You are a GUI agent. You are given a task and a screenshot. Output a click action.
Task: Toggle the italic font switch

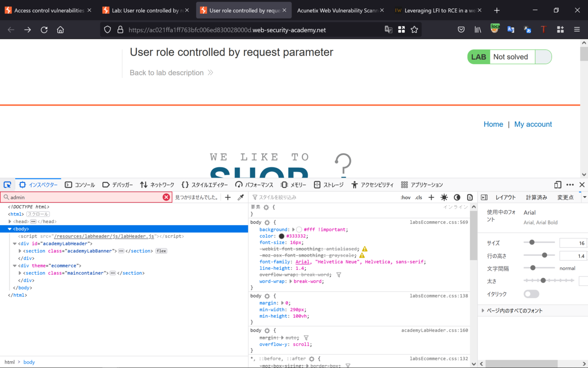point(531,294)
